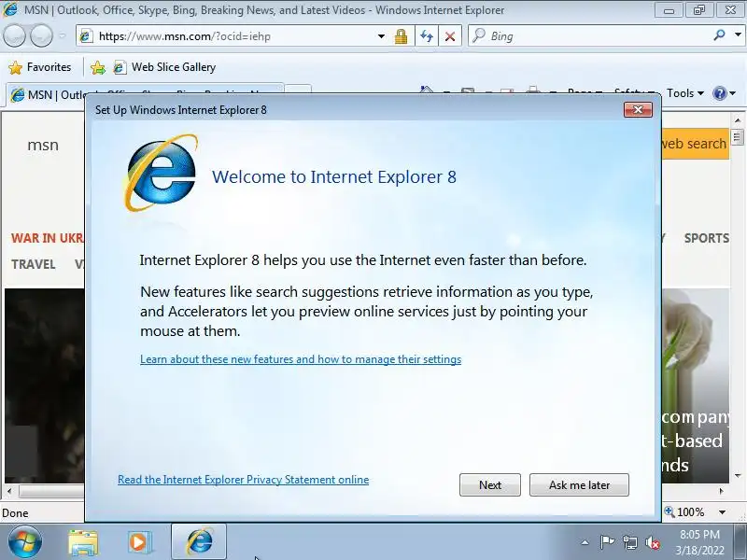This screenshot has width=747, height=560.
Task: Expand the Help dropdown arrow
Action: [733, 93]
